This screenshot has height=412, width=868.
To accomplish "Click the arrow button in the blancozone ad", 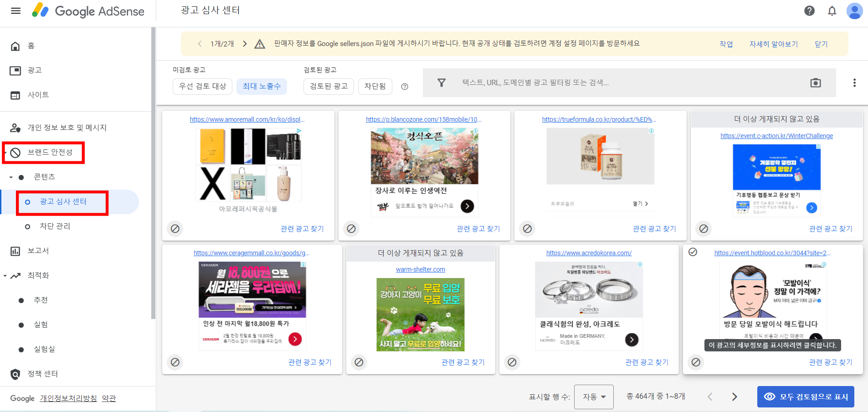I will point(467,206).
